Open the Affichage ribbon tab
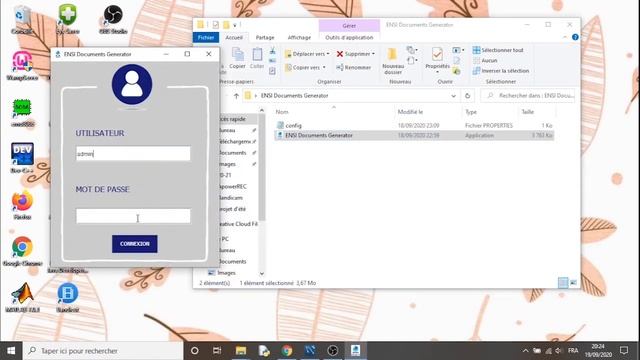The width and height of the screenshot is (640, 360). [x=299, y=37]
